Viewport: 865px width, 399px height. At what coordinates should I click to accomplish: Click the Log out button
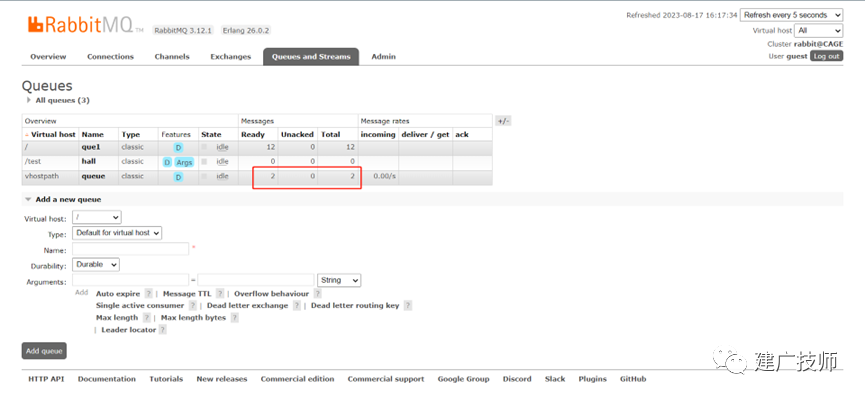(826, 56)
